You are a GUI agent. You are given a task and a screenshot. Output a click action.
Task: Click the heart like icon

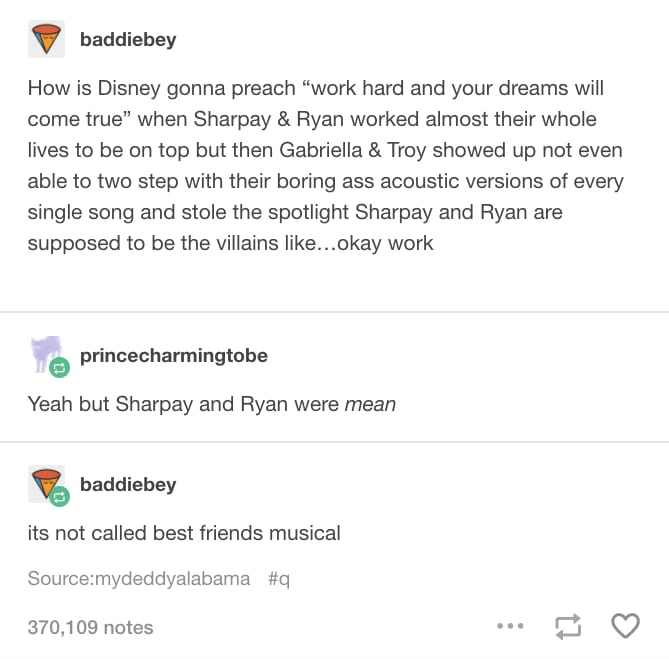pos(625,626)
